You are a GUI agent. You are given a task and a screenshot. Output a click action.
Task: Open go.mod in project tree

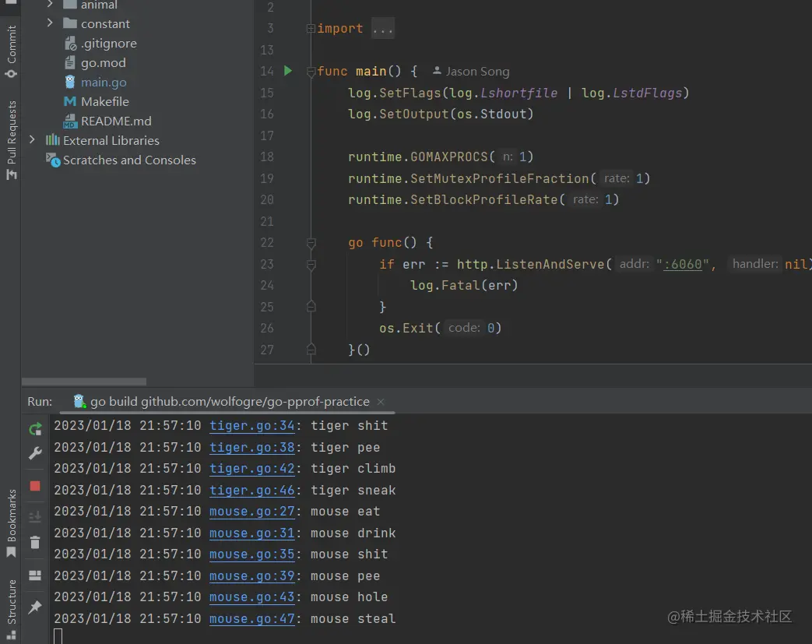point(103,63)
